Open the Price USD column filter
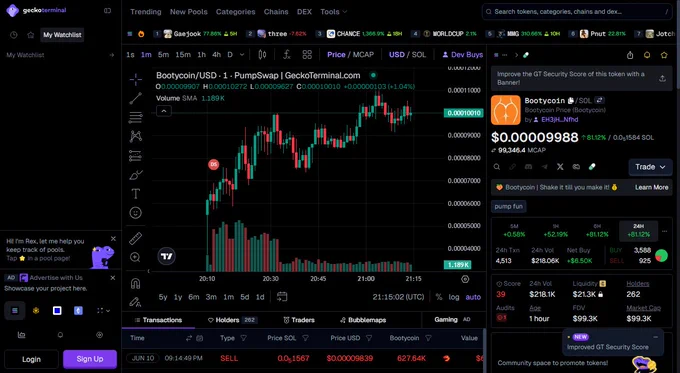The height and width of the screenshot is (373, 680). click(369, 338)
